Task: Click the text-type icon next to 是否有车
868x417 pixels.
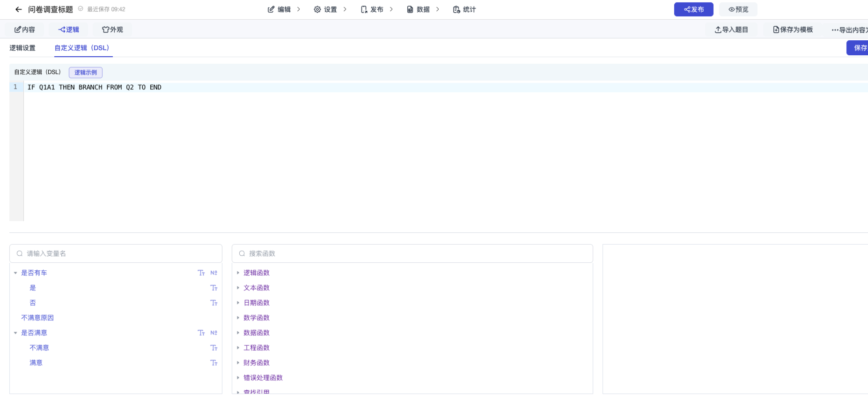Action: tap(201, 273)
